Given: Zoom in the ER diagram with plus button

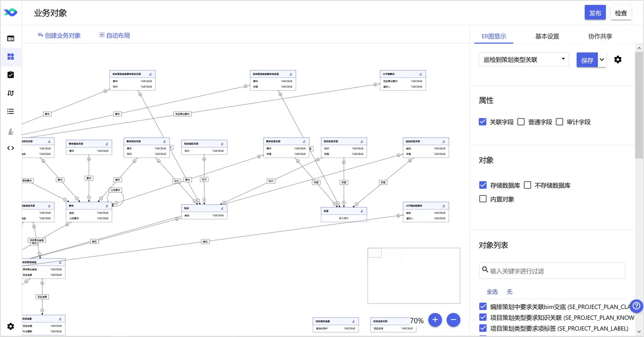Looking at the screenshot, I should [435, 320].
